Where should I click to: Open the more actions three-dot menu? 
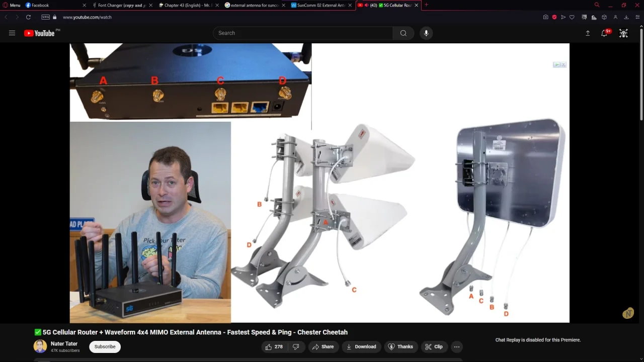(x=457, y=346)
